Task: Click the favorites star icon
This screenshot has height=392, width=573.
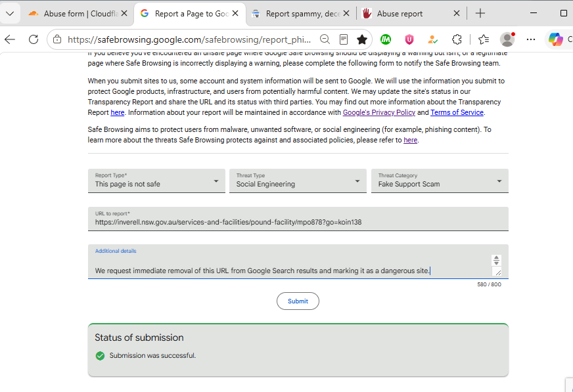Action: point(362,39)
